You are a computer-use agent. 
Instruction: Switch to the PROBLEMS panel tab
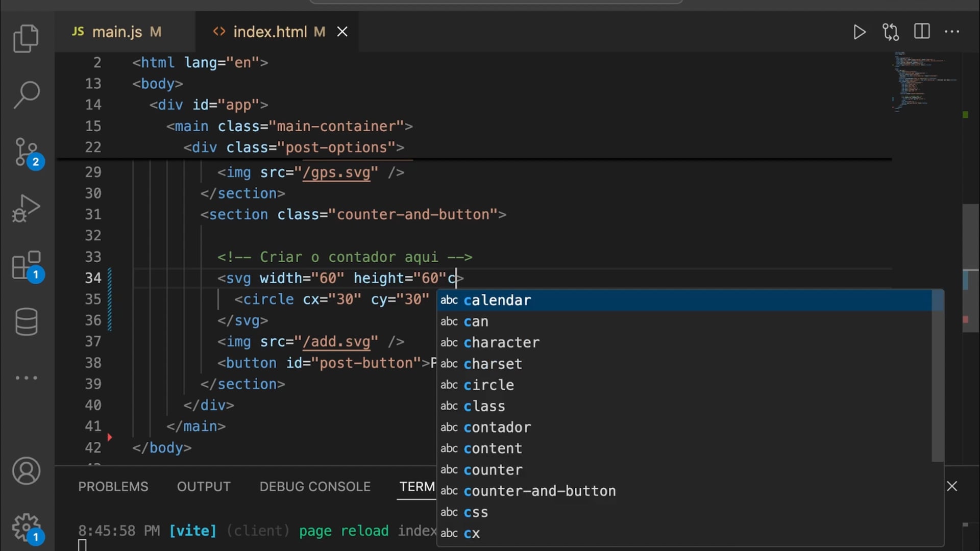(x=113, y=486)
